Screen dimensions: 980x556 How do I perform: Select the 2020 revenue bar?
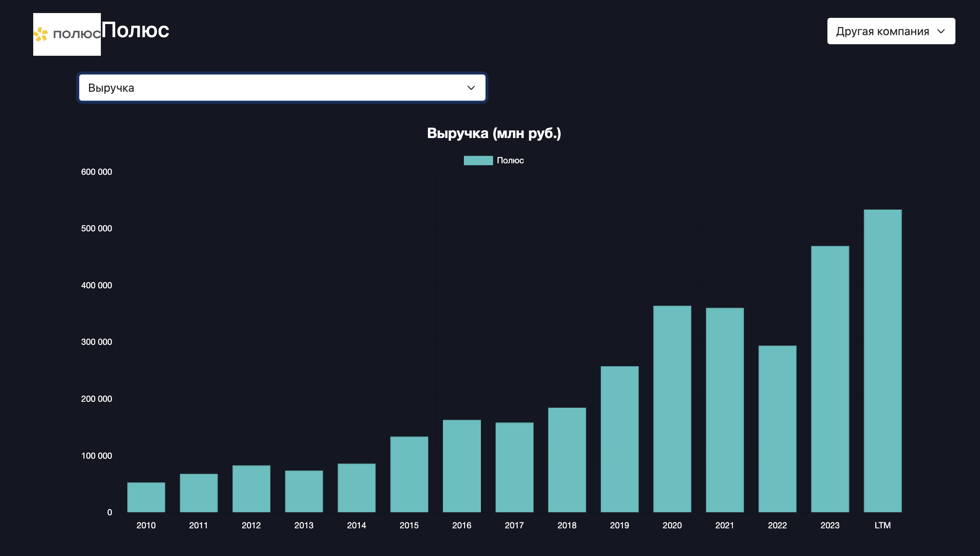672,409
